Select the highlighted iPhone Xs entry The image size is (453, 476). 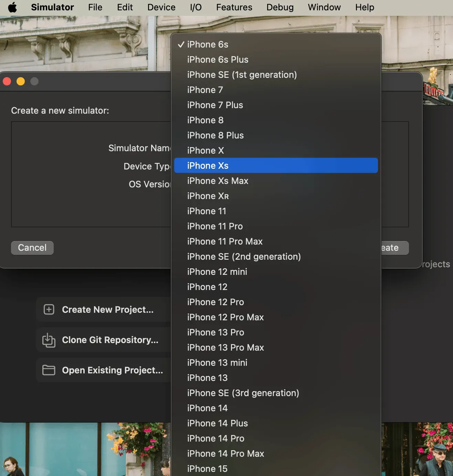tap(276, 165)
